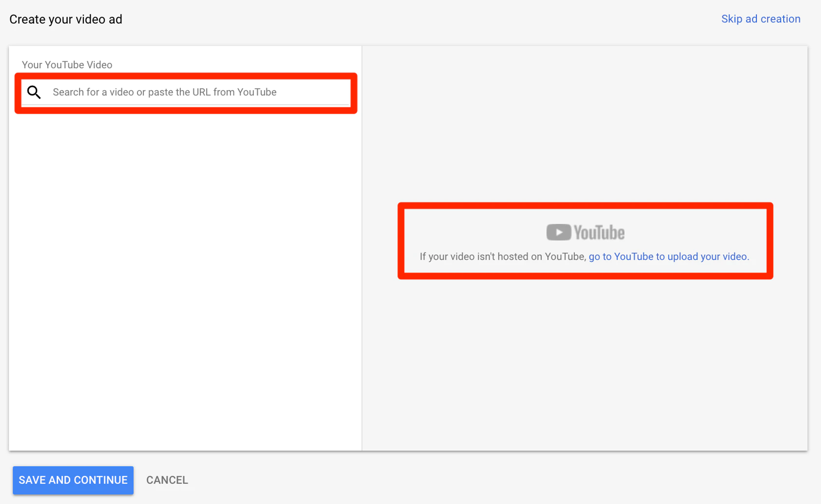Click red highlight border around search field
The image size is (821, 504).
(x=185, y=76)
